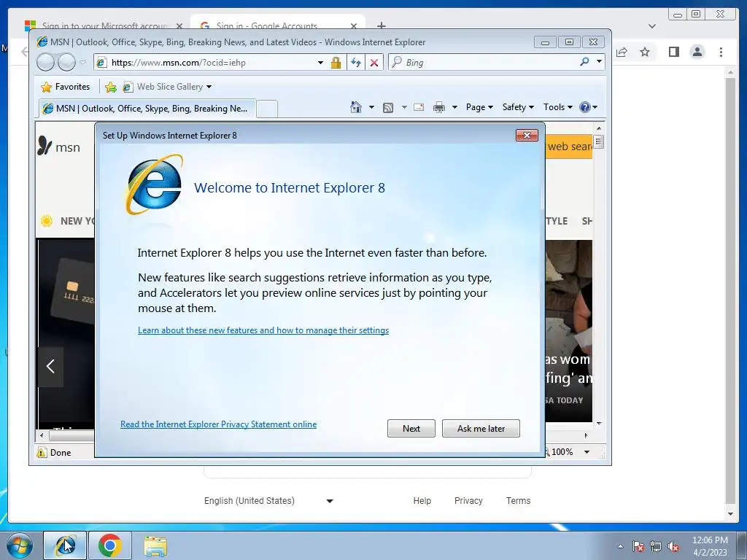Click the Read Mail icon in IE toolbar
Image resolution: width=747 pixels, height=560 pixels.
(419, 107)
